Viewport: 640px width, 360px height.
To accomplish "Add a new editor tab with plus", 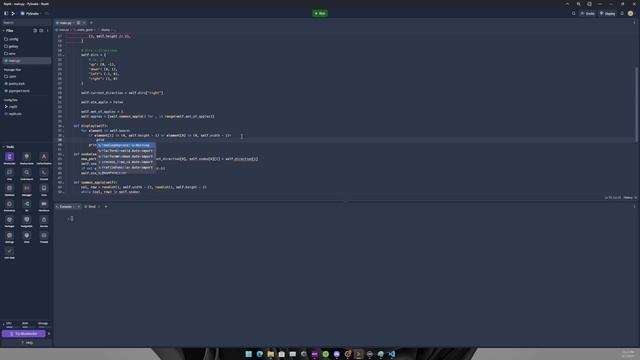I will [91, 23].
